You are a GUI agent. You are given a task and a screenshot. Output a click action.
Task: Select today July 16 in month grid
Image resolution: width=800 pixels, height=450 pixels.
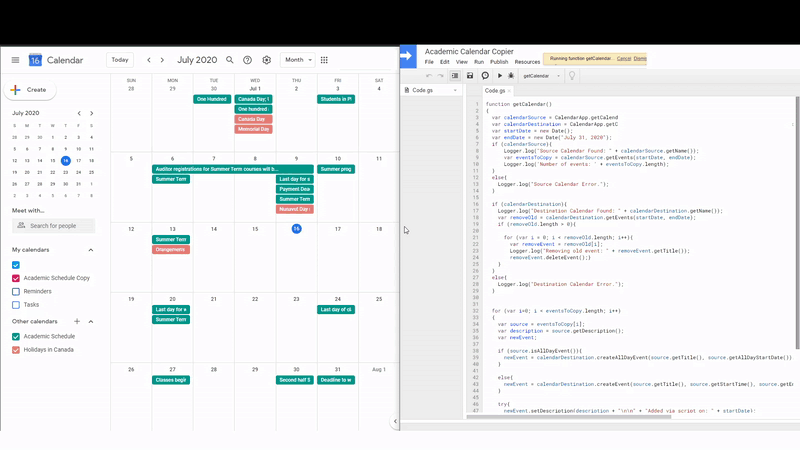pos(296,229)
